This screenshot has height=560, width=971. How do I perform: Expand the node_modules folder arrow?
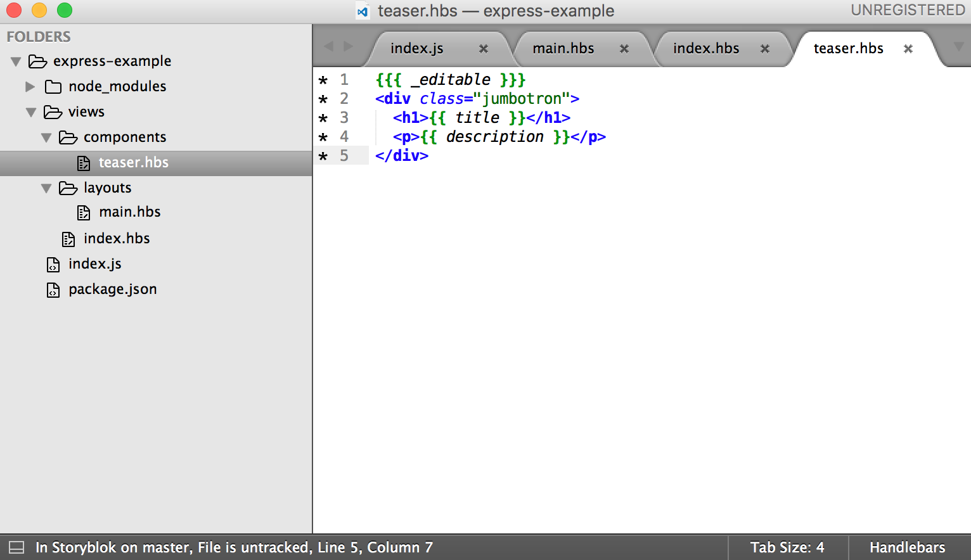click(x=30, y=87)
